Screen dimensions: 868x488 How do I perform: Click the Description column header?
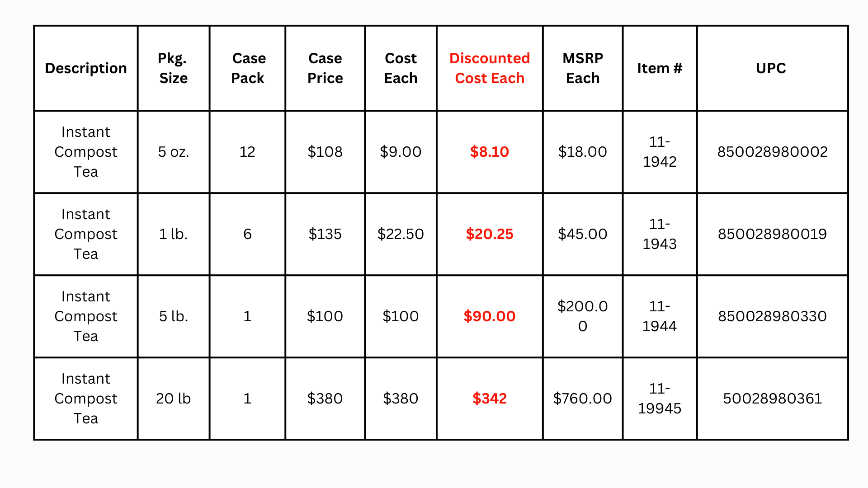pos(86,68)
